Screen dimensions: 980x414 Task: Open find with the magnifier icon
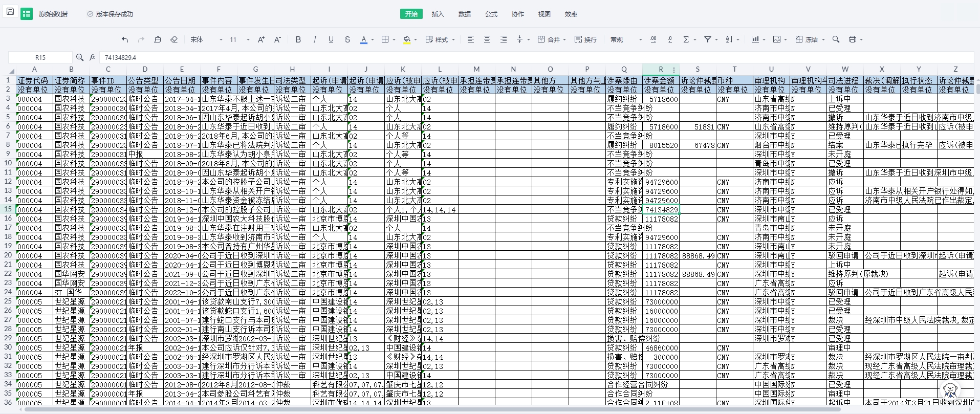tap(836, 39)
